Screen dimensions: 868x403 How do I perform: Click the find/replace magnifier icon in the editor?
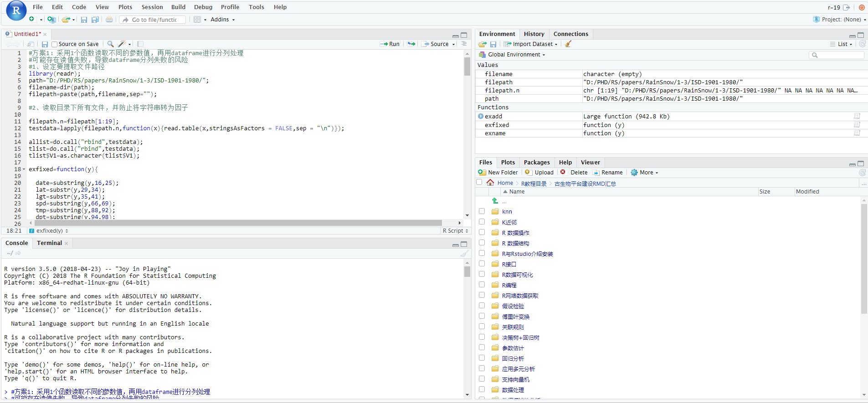click(x=110, y=44)
